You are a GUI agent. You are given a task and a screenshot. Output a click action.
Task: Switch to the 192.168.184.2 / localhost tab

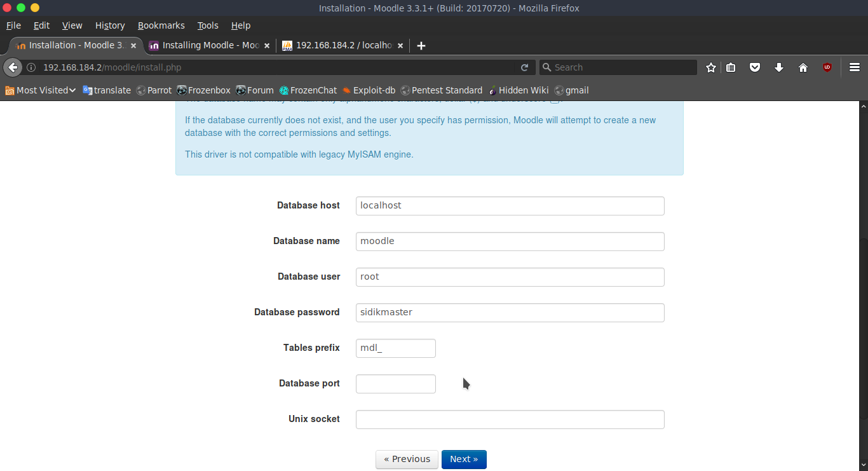(343, 46)
